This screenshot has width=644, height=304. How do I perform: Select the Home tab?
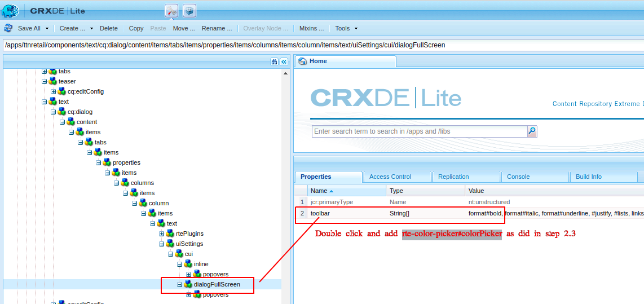(x=346, y=61)
